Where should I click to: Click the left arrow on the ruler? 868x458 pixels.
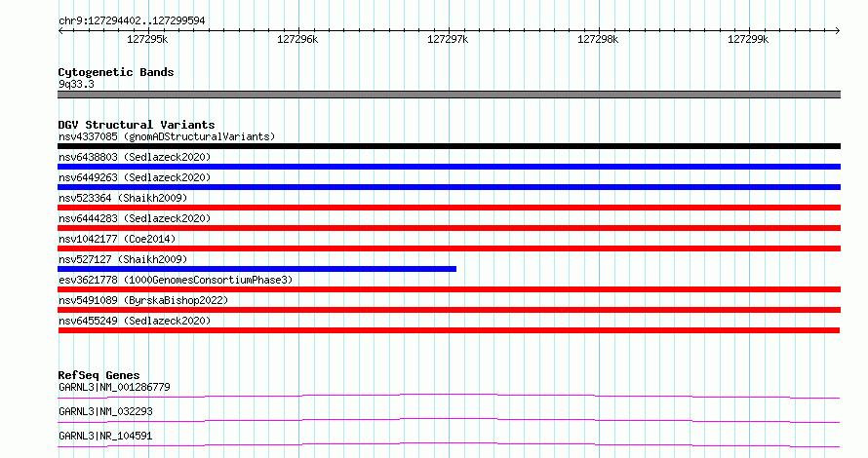(x=60, y=30)
